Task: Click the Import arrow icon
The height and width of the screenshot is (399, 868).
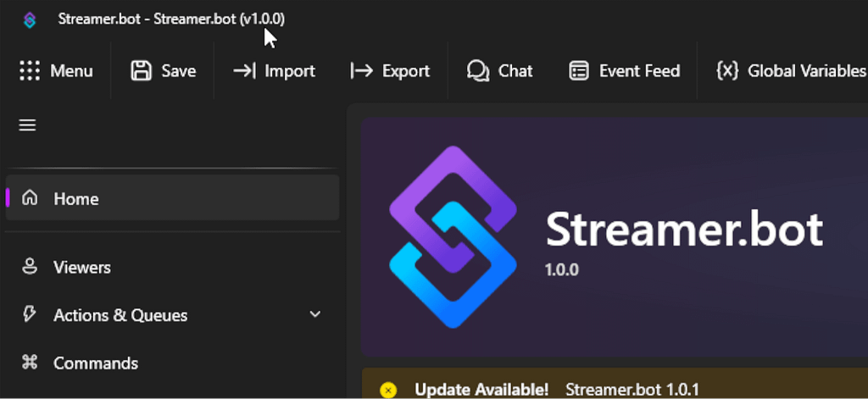Action: (245, 71)
